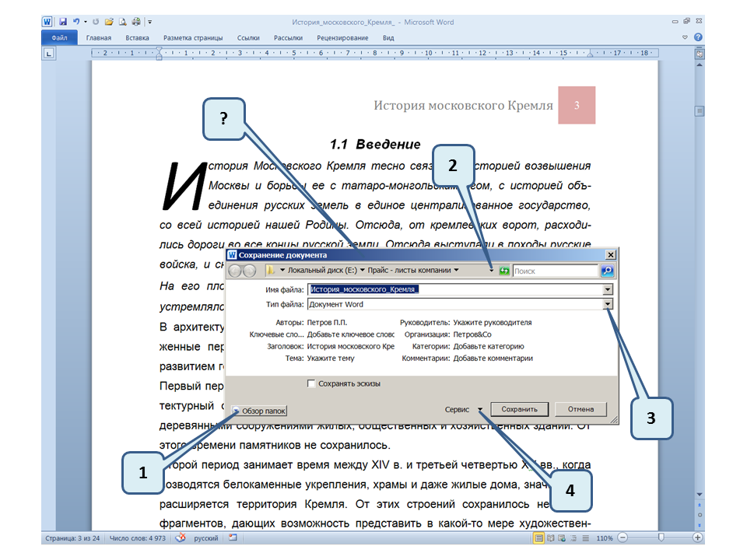Switch to the 'Вставка' ribbon tab
Image resolution: width=747 pixels, height=560 pixels.
137,37
